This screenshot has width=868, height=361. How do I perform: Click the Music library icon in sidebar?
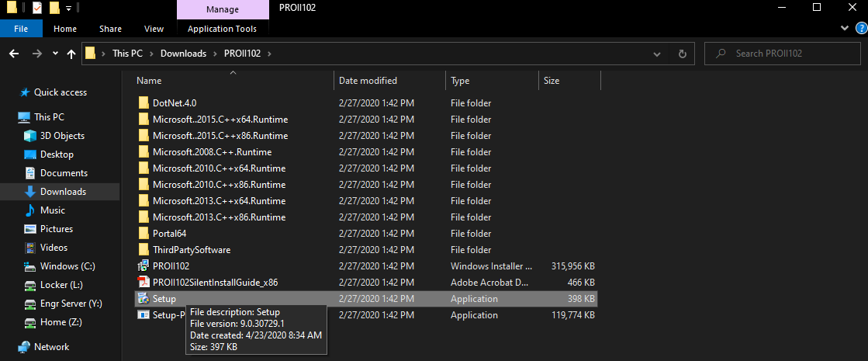point(30,210)
